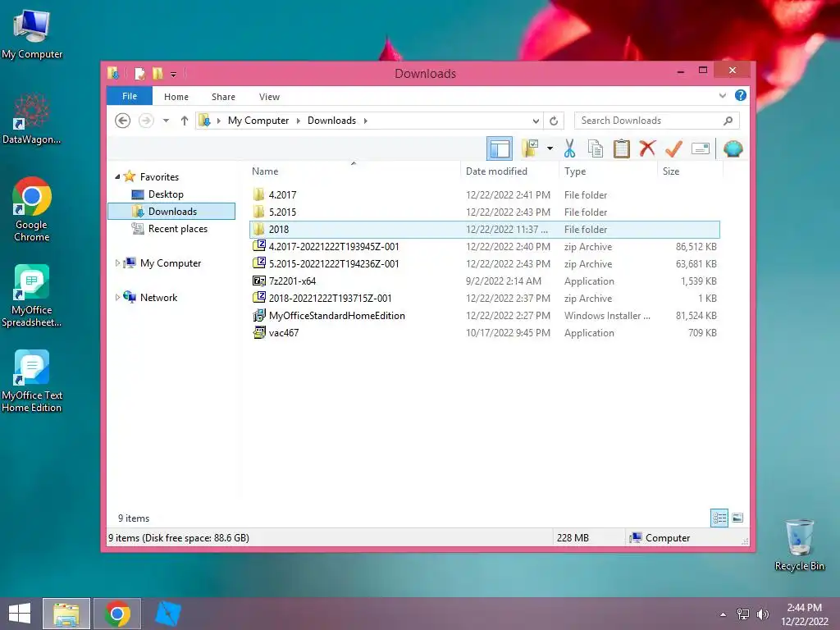Image resolution: width=840 pixels, height=630 pixels.
Task: Select Desktop under Favorites
Action: click(x=166, y=194)
